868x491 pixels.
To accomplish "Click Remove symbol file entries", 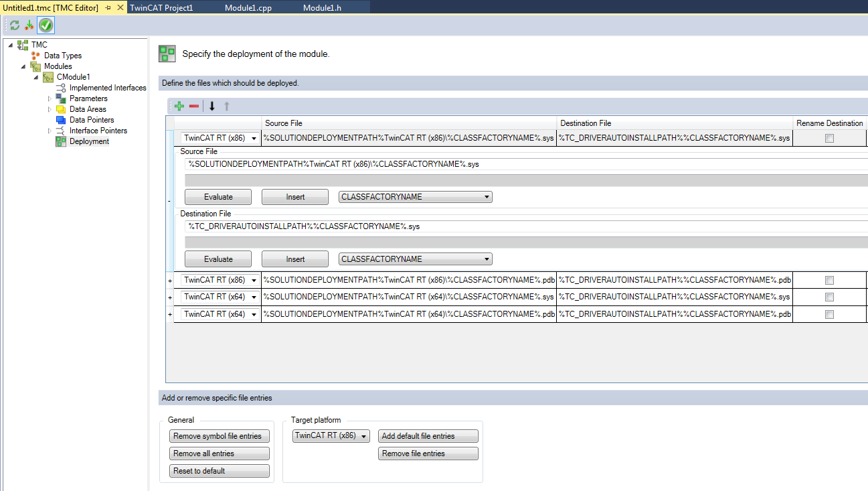I will (x=220, y=436).
